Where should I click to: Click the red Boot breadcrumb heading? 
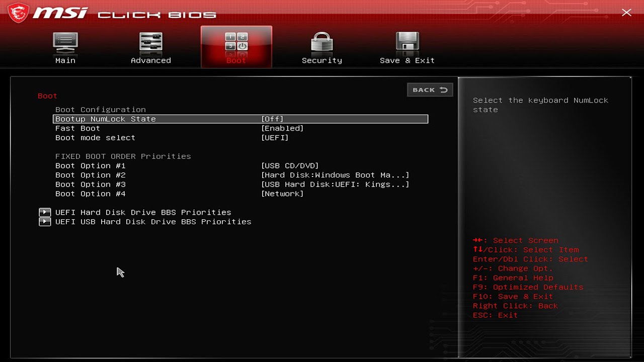48,96
